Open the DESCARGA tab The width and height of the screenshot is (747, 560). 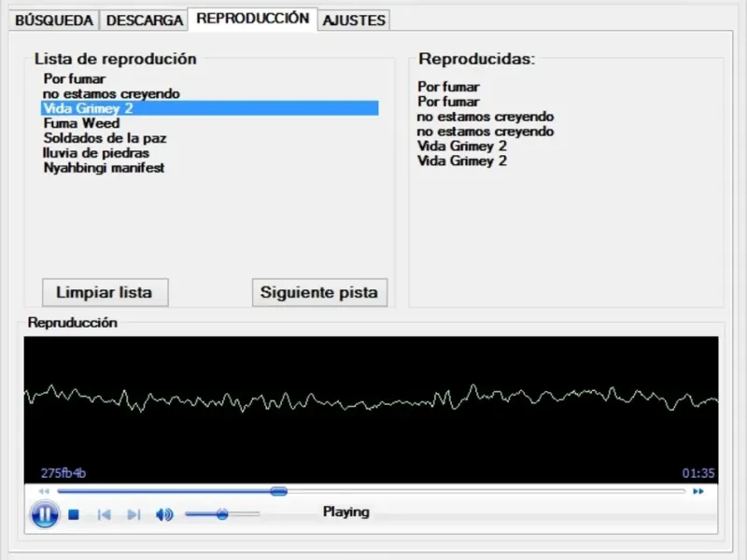(x=145, y=21)
